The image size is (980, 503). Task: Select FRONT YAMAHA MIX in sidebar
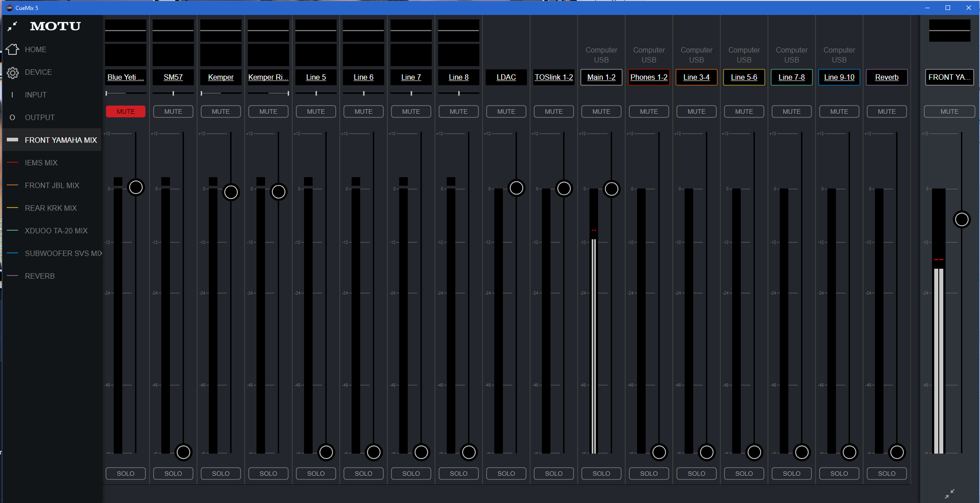(52, 140)
